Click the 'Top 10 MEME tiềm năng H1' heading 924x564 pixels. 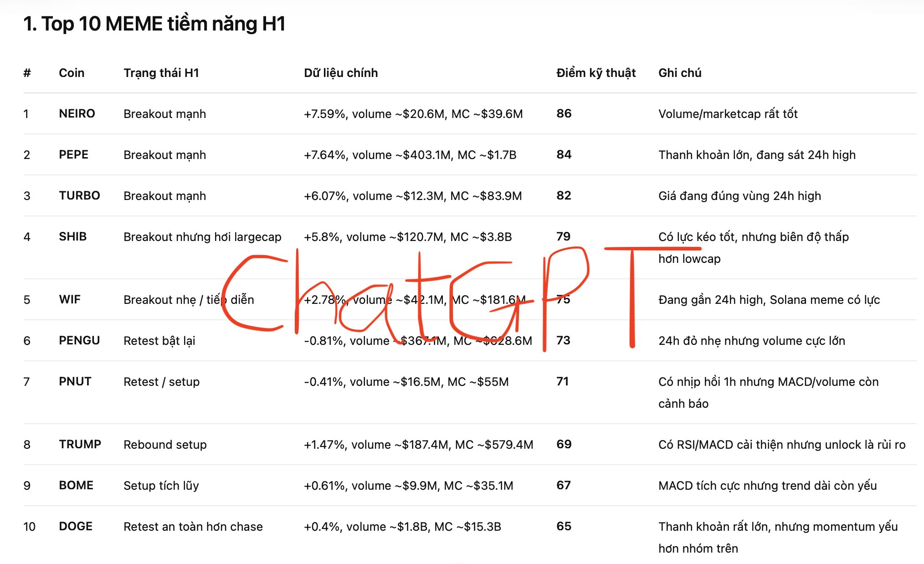154,24
